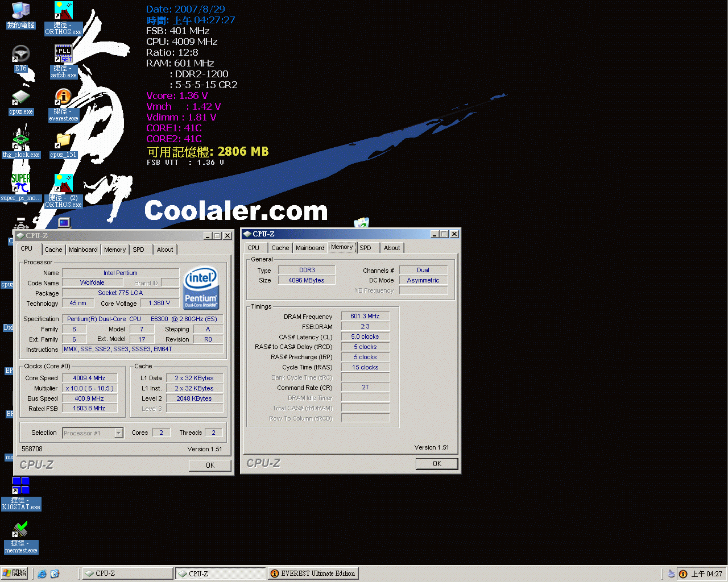The height and width of the screenshot is (582, 728).
Task: Select About tab in left CPU-Z window
Action: [165, 250]
